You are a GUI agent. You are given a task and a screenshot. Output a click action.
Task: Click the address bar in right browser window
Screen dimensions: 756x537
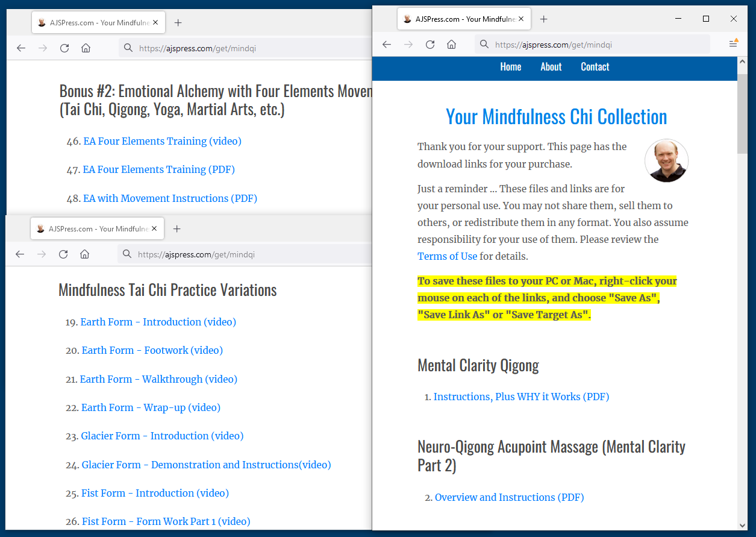click(596, 45)
